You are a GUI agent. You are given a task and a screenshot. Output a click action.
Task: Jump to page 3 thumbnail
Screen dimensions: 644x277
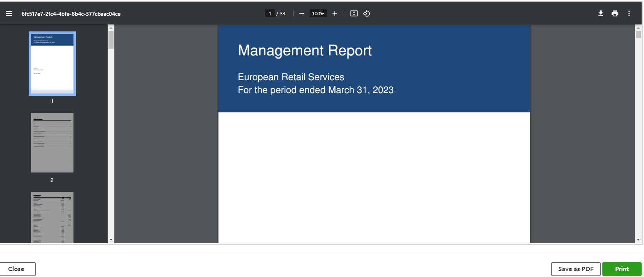coord(52,217)
